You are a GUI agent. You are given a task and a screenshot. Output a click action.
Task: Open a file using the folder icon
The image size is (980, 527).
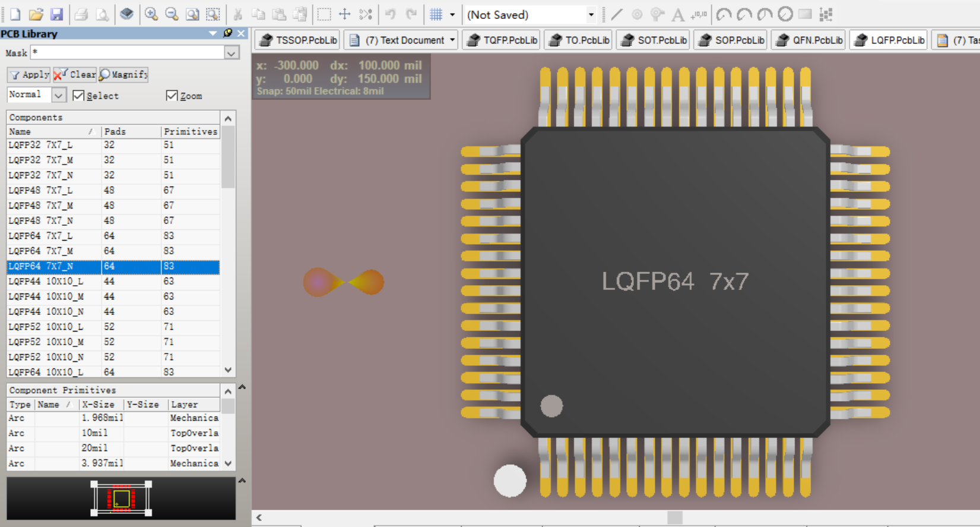click(x=36, y=14)
